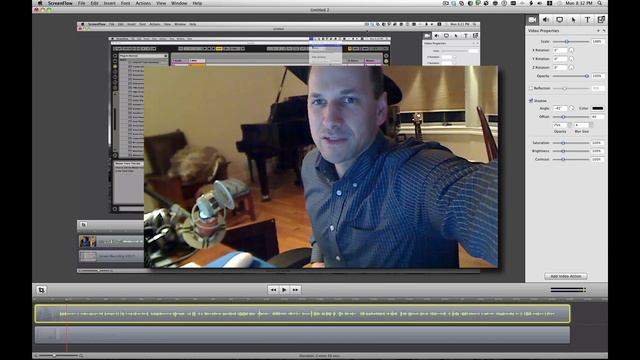Click the menu bar clock
Screen dimensions: 640x360
tap(579, 3)
